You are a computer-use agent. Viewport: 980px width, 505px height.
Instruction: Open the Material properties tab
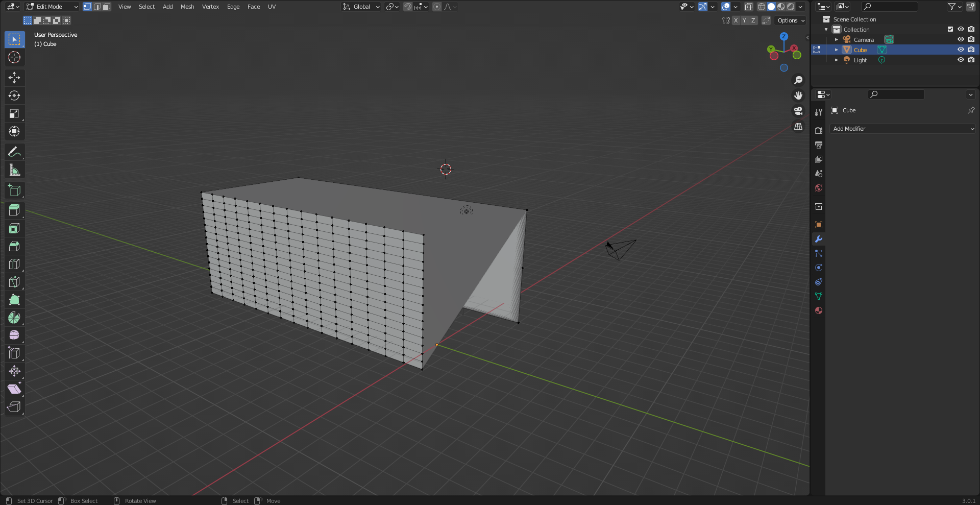819,310
